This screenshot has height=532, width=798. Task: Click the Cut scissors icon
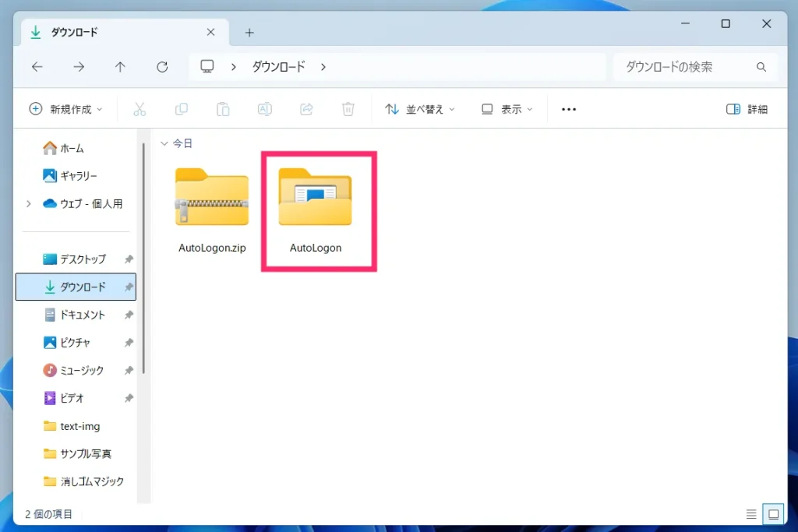139,109
